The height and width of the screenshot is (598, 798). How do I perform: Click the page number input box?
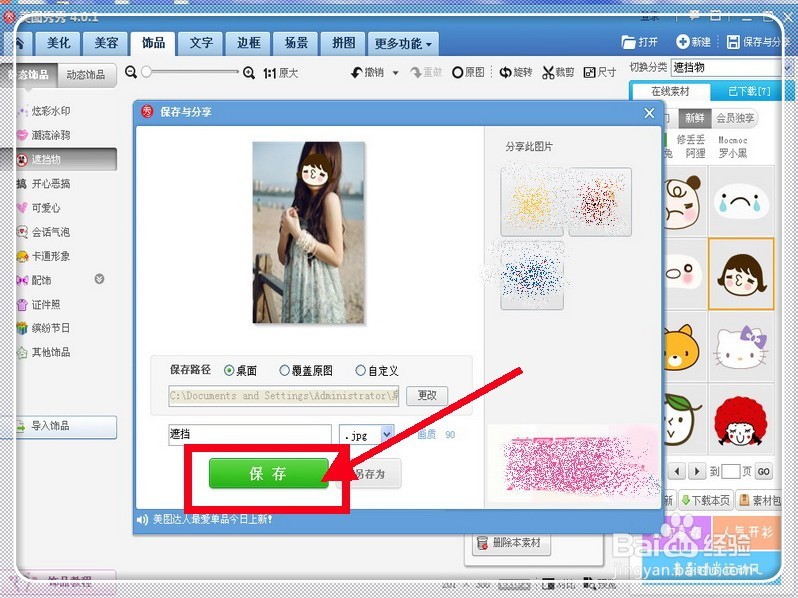[730, 471]
